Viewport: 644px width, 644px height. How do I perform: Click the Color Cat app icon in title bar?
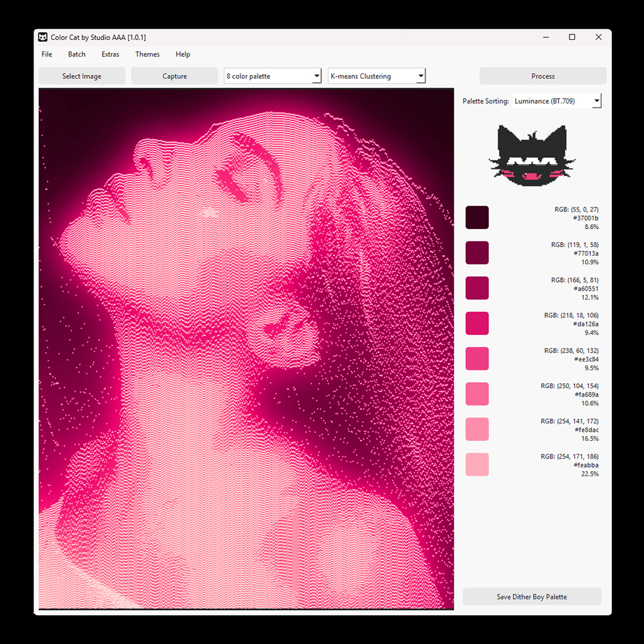pos(42,37)
